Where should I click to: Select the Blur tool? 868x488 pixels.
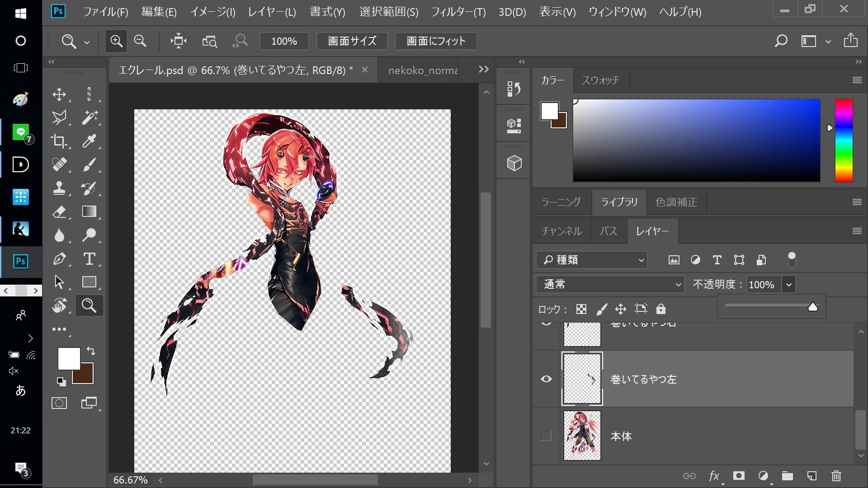click(59, 235)
